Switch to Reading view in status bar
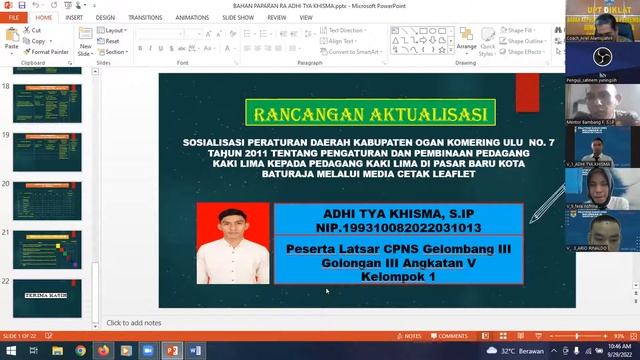The height and width of the screenshot is (360, 640). point(520,336)
